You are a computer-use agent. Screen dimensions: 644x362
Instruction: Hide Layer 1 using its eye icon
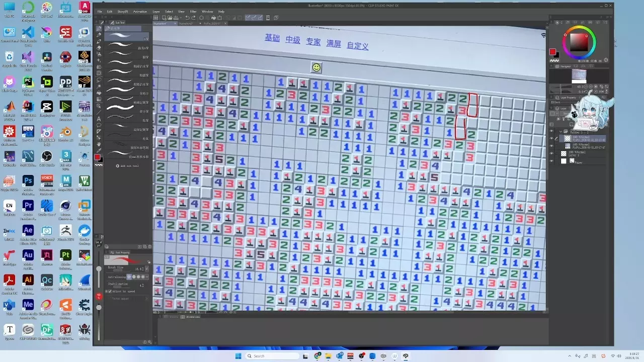pyautogui.click(x=551, y=153)
